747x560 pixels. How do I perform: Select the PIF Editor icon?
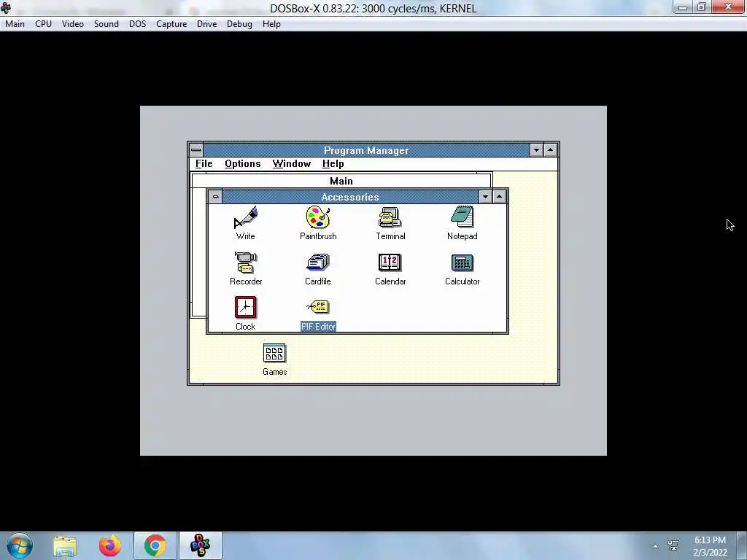[x=318, y=307]
